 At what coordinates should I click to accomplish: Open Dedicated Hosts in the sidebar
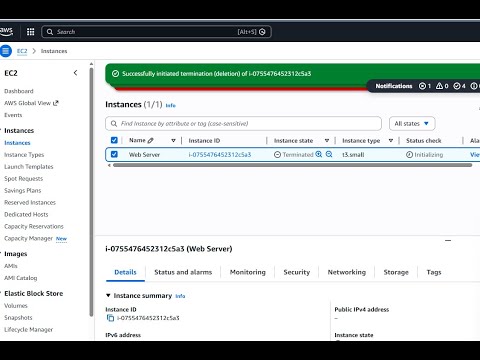pyautogui.click(x=26, y=214)
